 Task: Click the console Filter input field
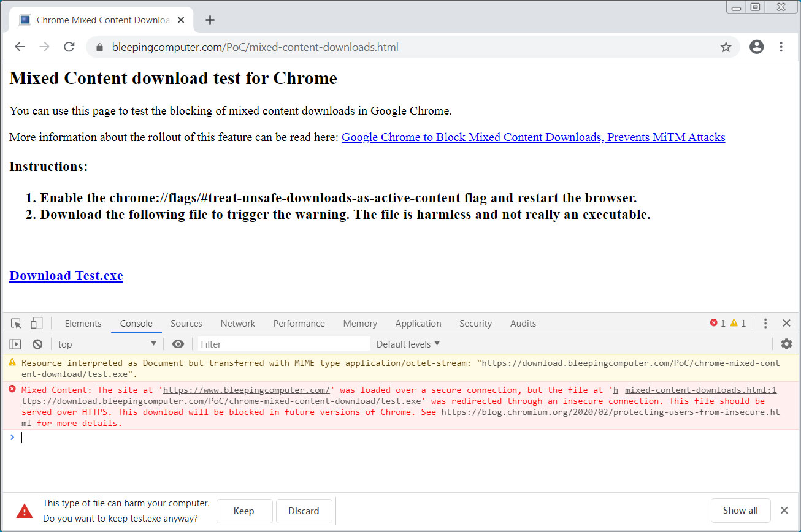283,344
